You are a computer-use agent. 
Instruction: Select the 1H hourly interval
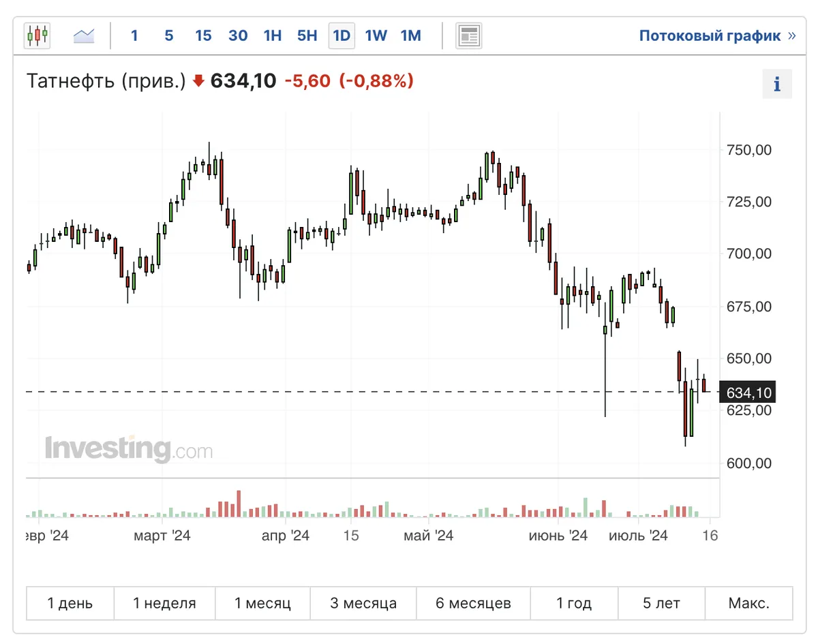(273, 35)
